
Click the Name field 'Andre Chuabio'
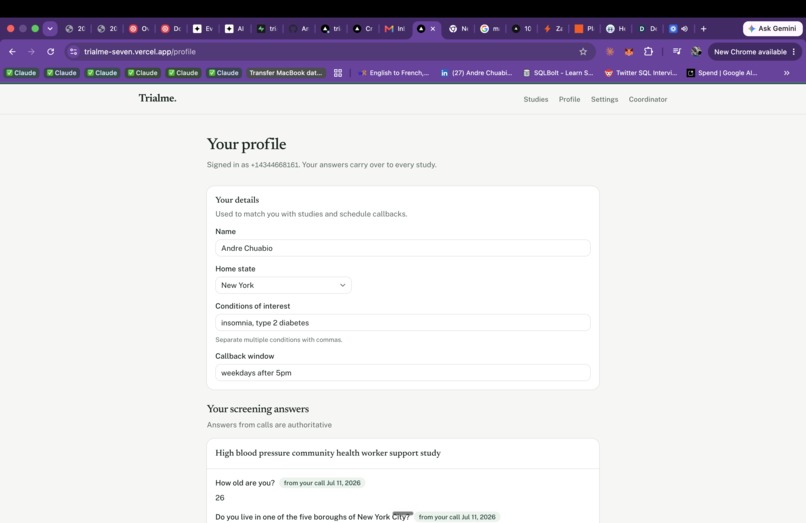pos(402,248)
